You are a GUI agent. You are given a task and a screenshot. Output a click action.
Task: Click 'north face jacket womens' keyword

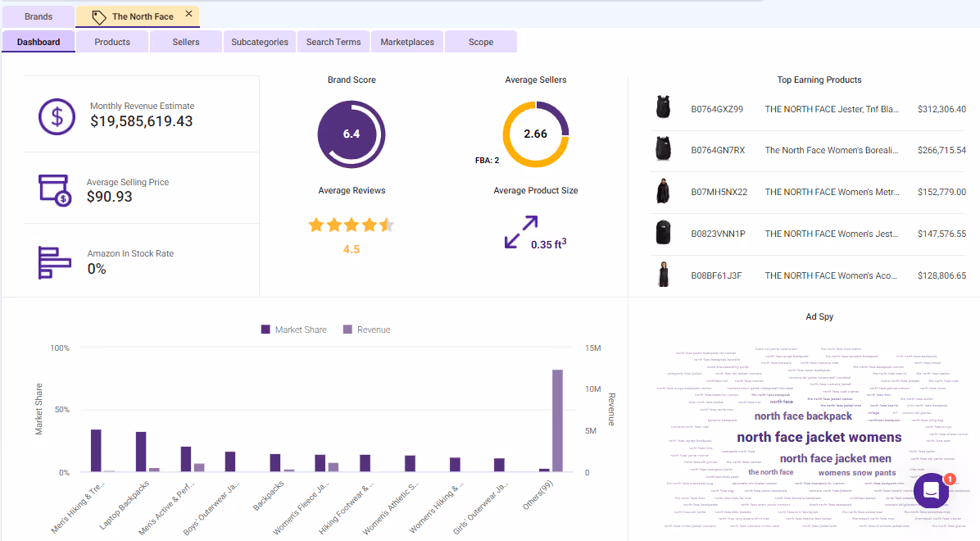(819, 437)
